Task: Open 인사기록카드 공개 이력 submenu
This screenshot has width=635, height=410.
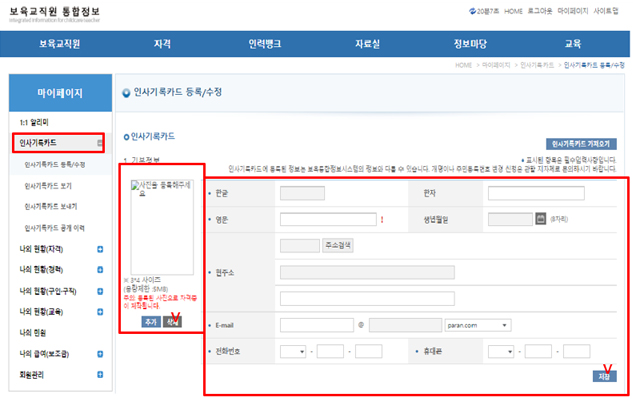Action: coord(55,228)
